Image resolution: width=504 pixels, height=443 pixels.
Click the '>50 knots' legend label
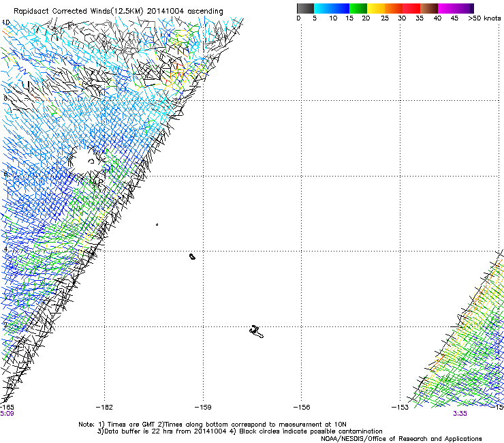[484, 18]
